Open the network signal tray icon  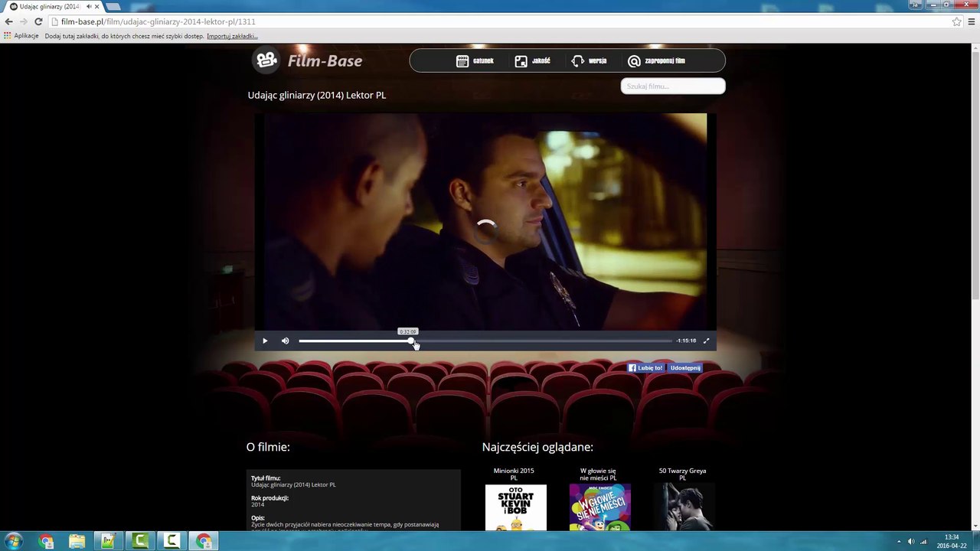(x=923, y=542)
